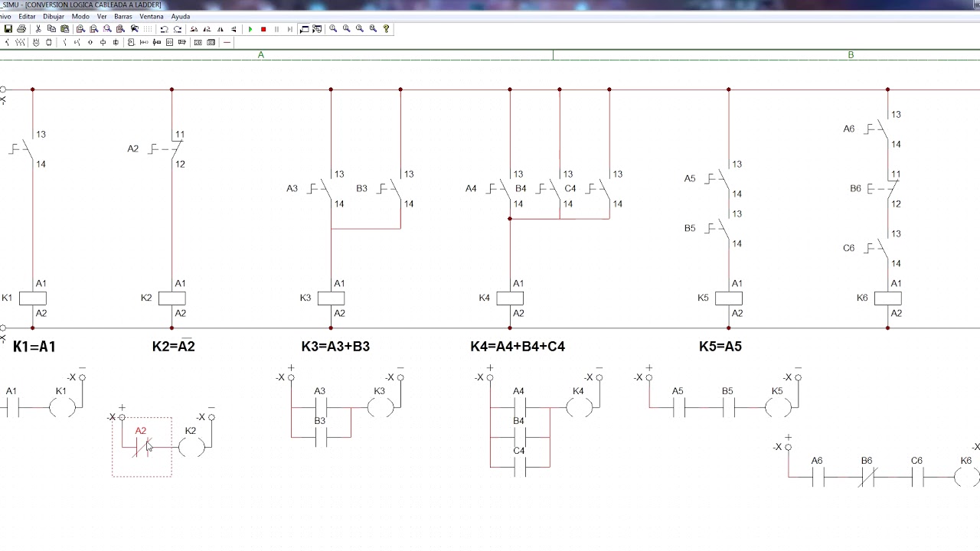Click the Cut scissors icon

[x=38, y=29]
